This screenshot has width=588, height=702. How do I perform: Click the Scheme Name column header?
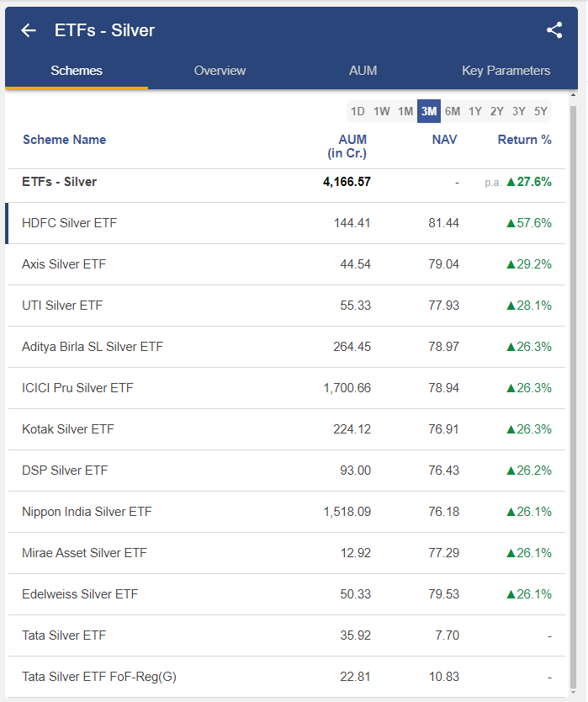click(63, 140)
